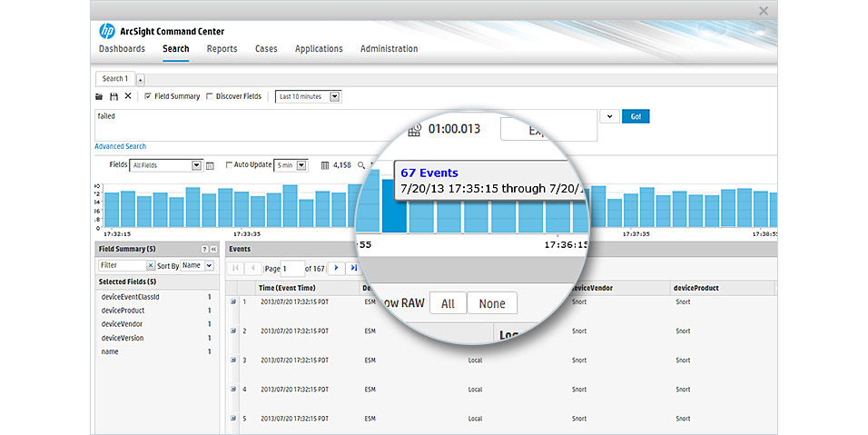
Task: Jump to last events page
Action: click(353, 268)
